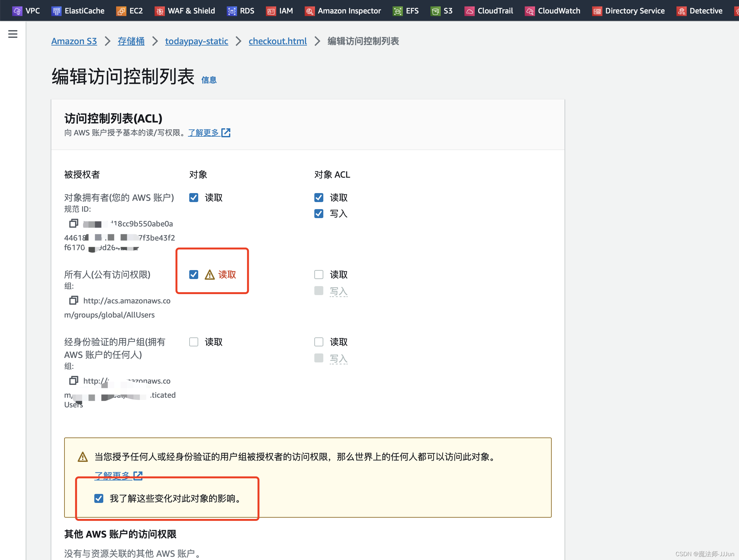Uncheck object owner 对象 ACL 读取 checkbox
Screen dimensions: 739x560
click(319, 198)
